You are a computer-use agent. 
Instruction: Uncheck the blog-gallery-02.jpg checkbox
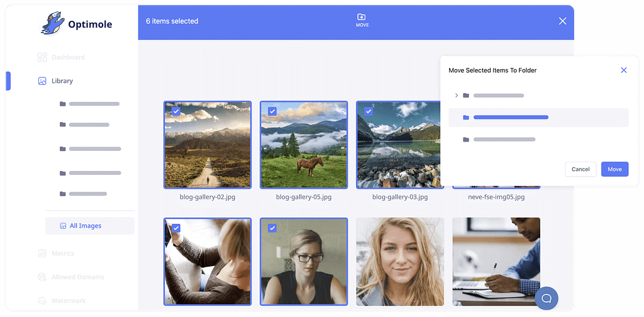[x=176, y=111]
